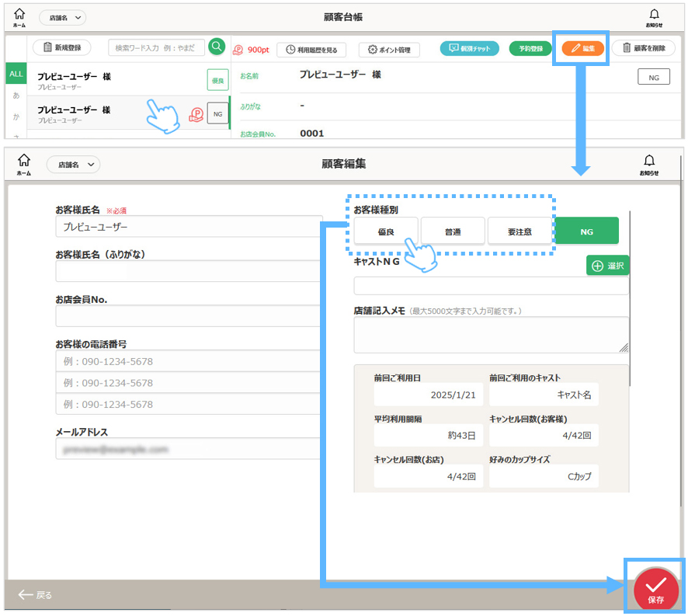
Task: Select 優良 as customer type
Action: (x=386, y=231)
